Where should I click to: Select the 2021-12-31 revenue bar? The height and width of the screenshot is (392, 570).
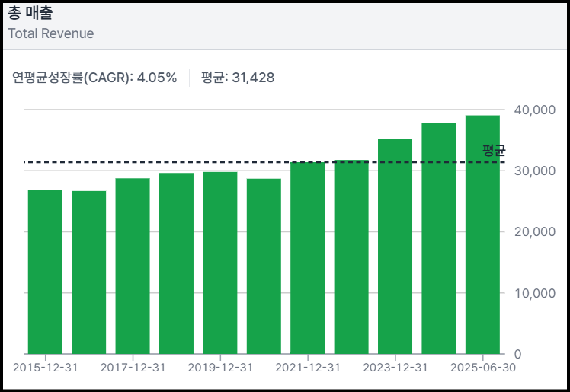pyautogui.click(x=308, y=257)
